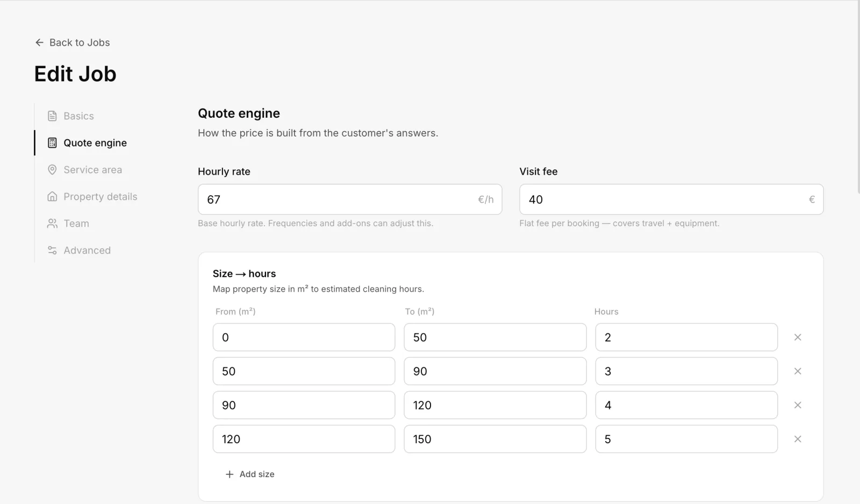Click the "Edit Job" page title

75,74
